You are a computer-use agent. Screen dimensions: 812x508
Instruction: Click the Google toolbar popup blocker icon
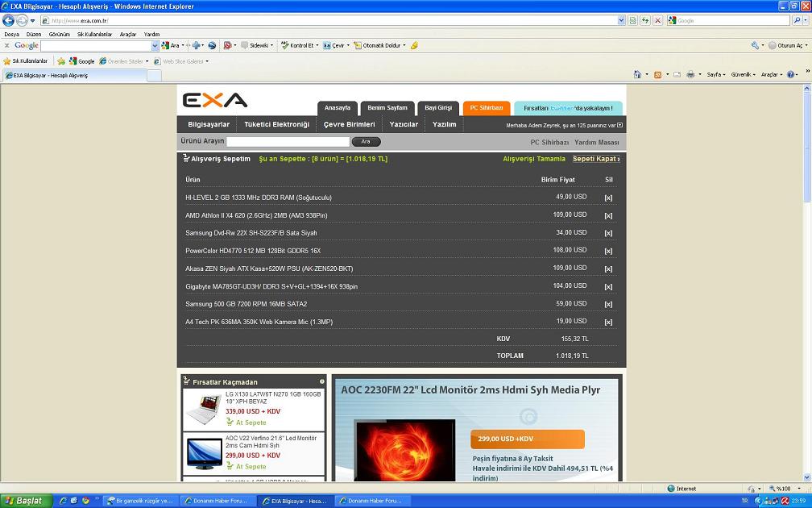point(227,46)
